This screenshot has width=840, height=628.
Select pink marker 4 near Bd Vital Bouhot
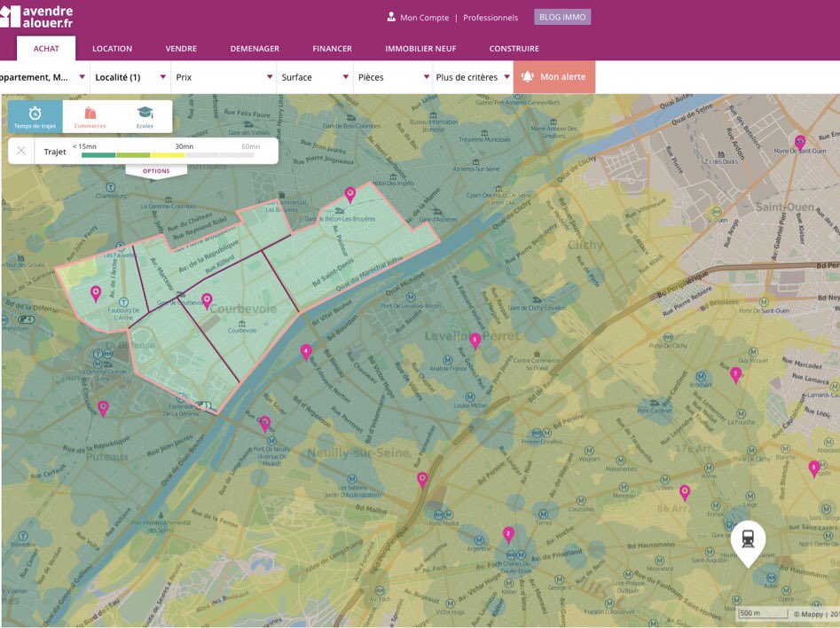[x=306, y=352]
